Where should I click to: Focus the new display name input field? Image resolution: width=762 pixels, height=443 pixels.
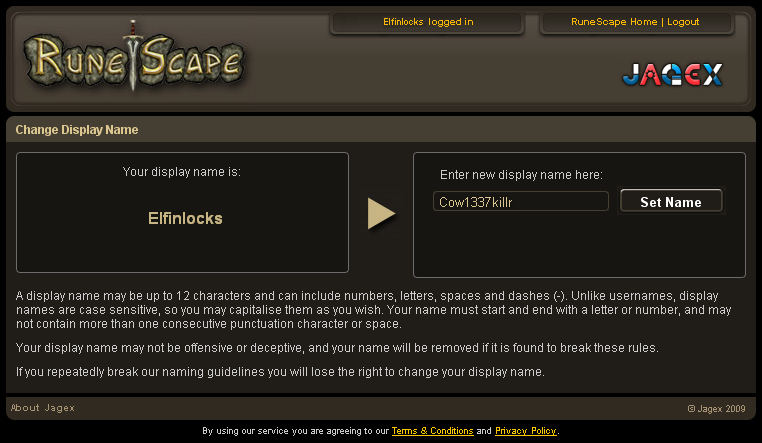click(x=520, y=202)
